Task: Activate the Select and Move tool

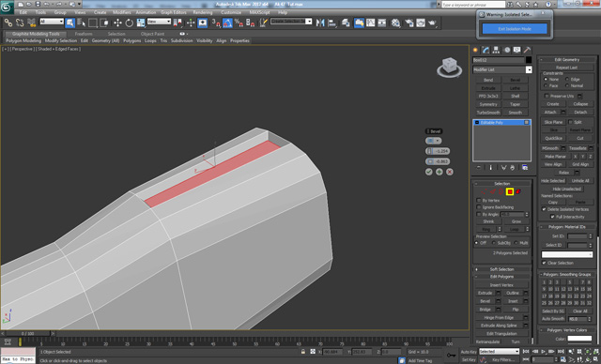Action: [x=117, y=23]
